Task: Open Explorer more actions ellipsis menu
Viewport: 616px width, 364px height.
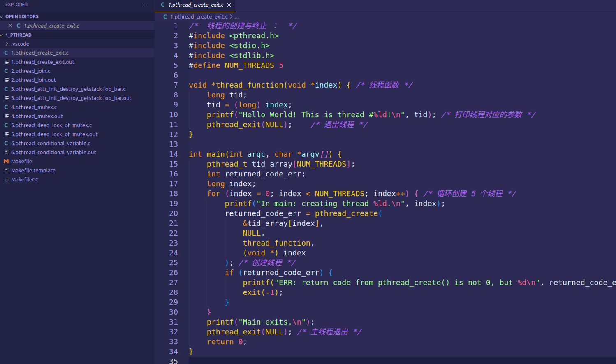Action: [x=145, y=5]
